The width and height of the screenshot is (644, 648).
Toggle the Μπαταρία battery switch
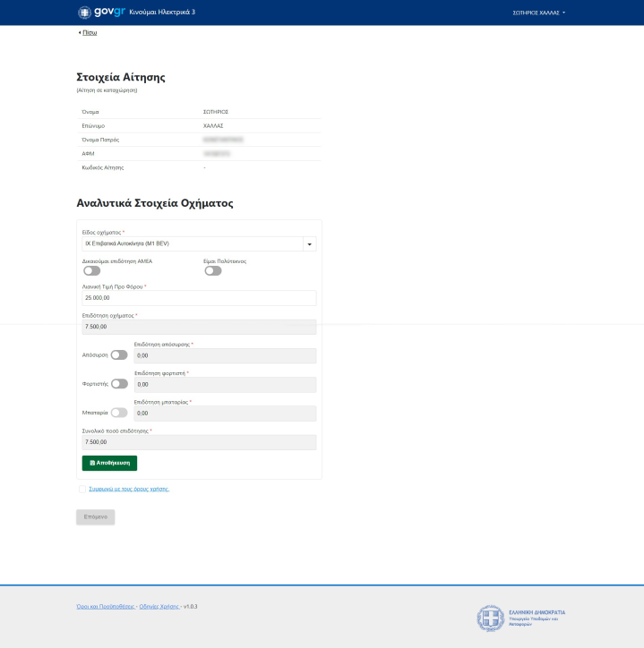[x=119, y=413]
